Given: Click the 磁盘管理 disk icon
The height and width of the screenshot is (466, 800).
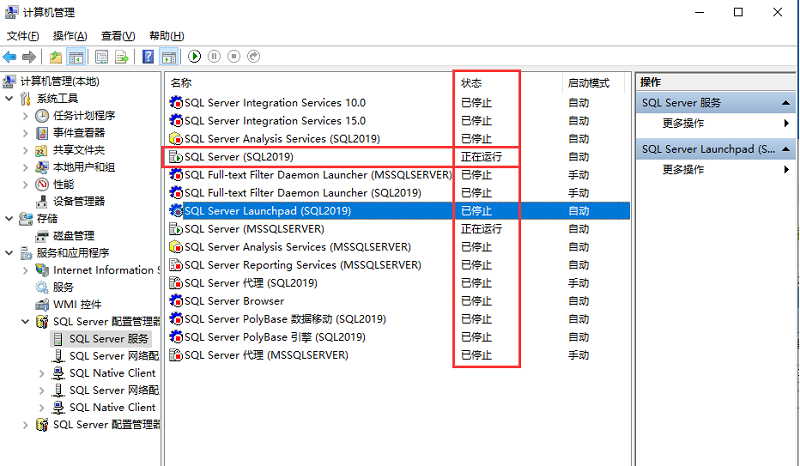Looking at the screenshot, I should click(42, 236).
